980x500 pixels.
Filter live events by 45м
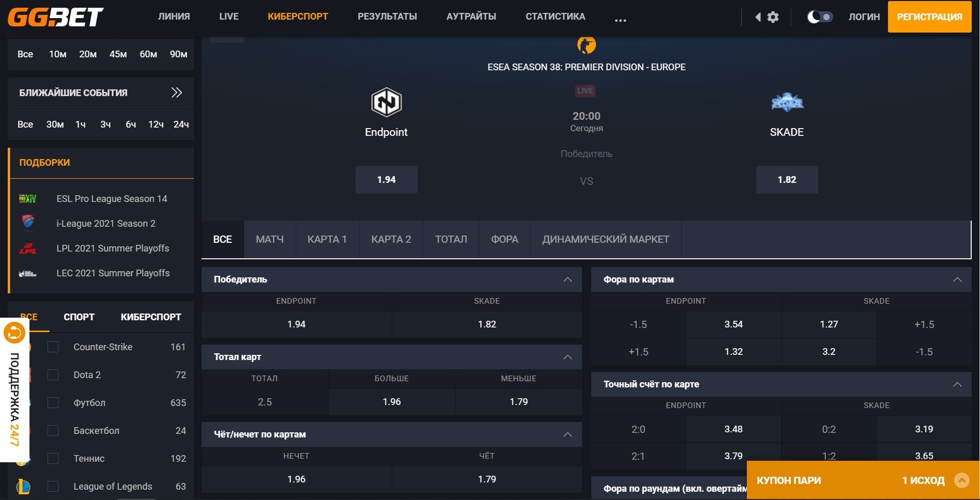coord(118,54)
